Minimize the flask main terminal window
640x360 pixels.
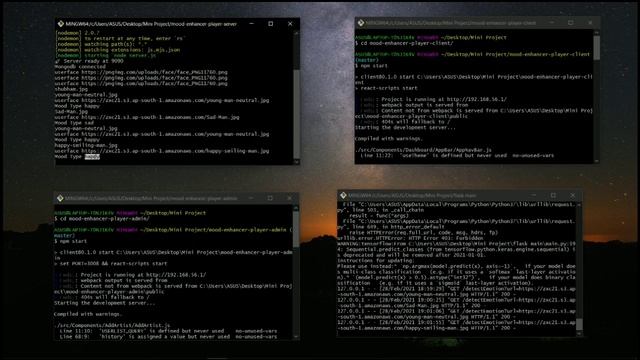pos(534,196)
